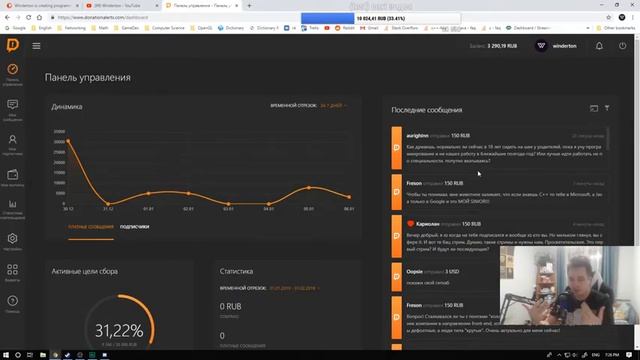Open the messages filter funnel icon
This screenshot has height=360, width=640.
tap(607, 108)
